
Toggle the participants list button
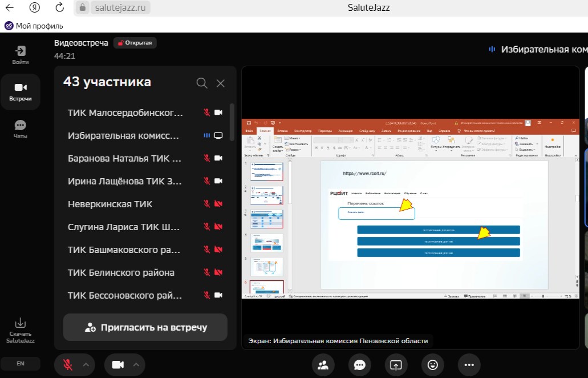click(x=323, y=365)
